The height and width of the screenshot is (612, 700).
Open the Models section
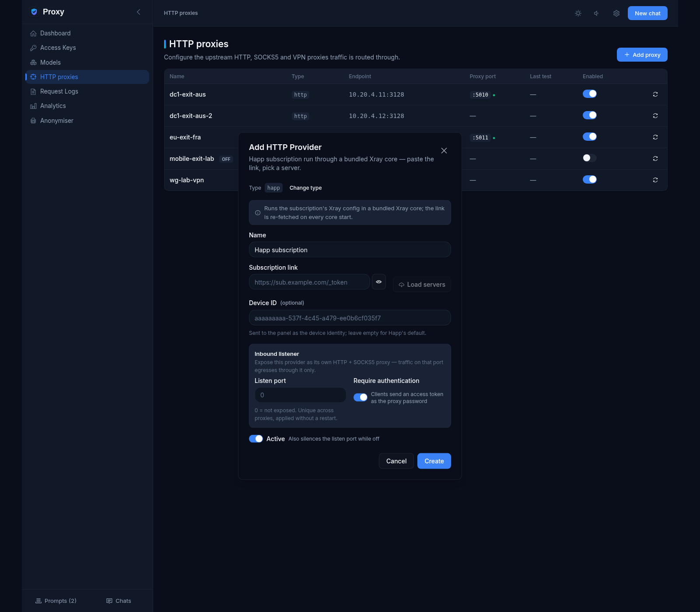point(87,63)
